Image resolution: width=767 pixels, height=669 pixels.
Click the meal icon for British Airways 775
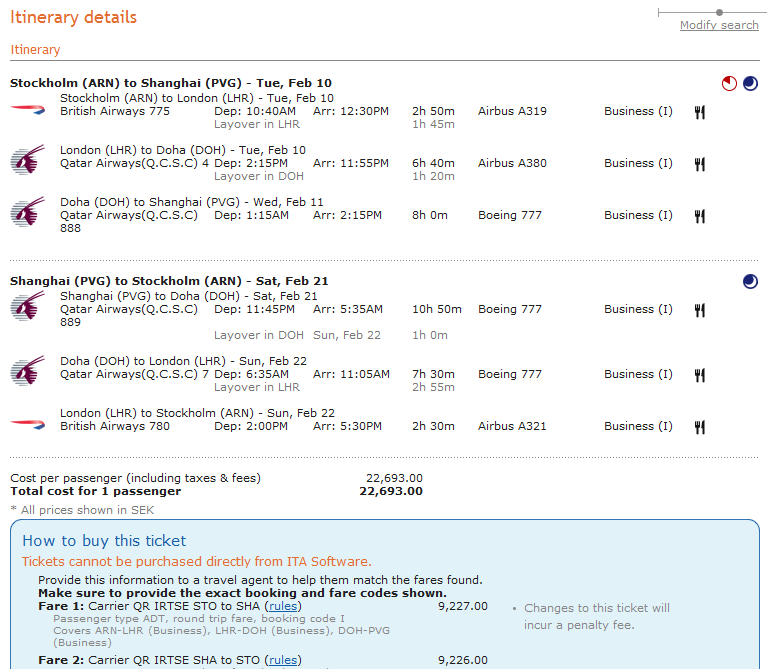click(x=700, y=112)
